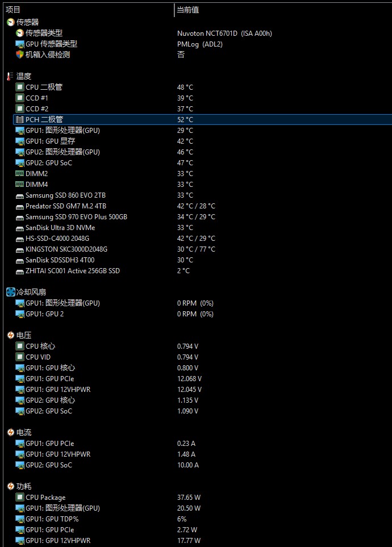The image size is (392, 547).
Task: Click the 功耗 section lightning icon
Action: click(10, 486)
